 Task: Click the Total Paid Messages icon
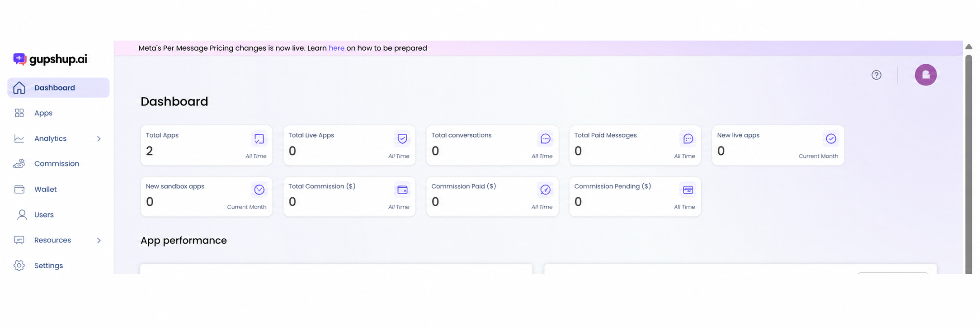[x=688, y=139]
